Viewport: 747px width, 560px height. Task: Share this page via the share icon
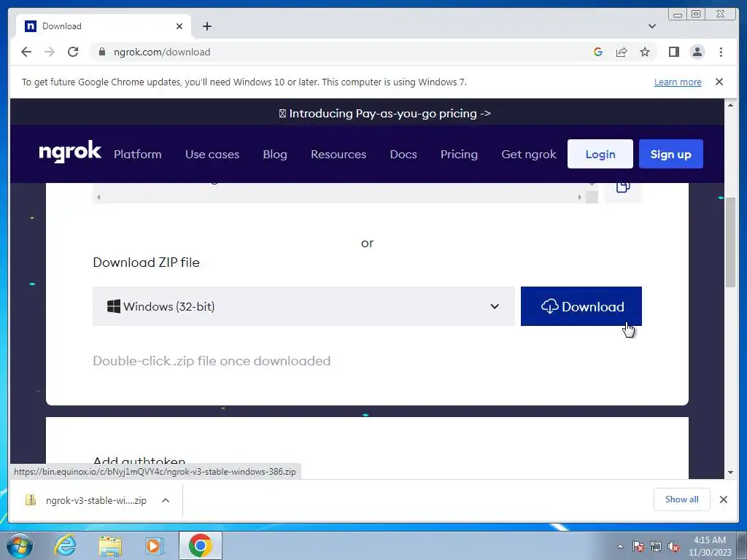coord(622,52)
